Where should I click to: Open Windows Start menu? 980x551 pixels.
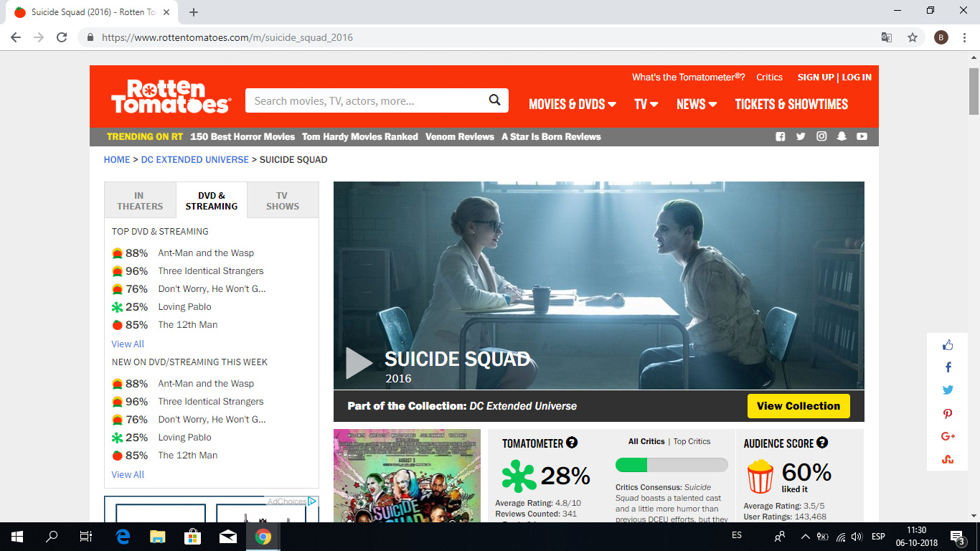pyautogui.click(x=17, y=537)
